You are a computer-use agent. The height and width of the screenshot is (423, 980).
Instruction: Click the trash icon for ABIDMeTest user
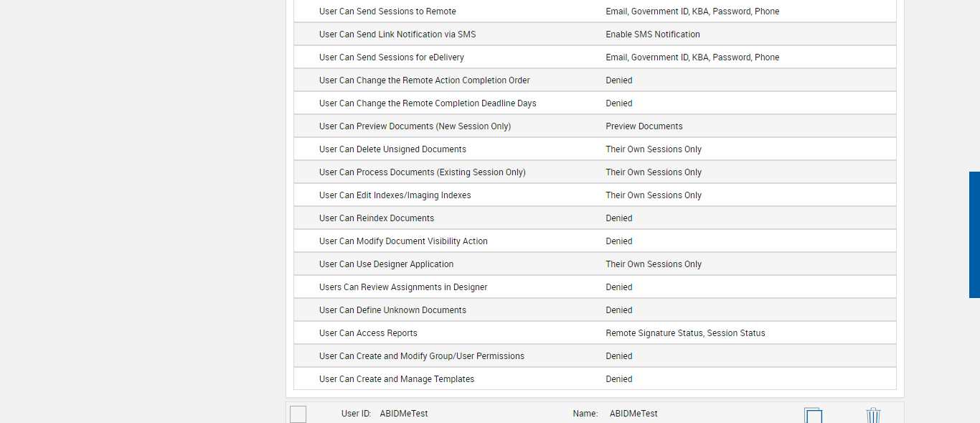coord(873,415)
